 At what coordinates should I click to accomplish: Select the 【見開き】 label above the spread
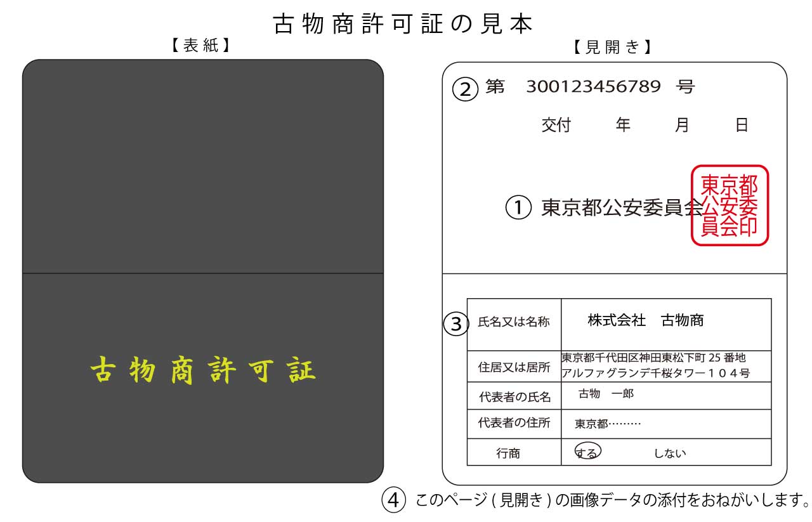[612, 47]
